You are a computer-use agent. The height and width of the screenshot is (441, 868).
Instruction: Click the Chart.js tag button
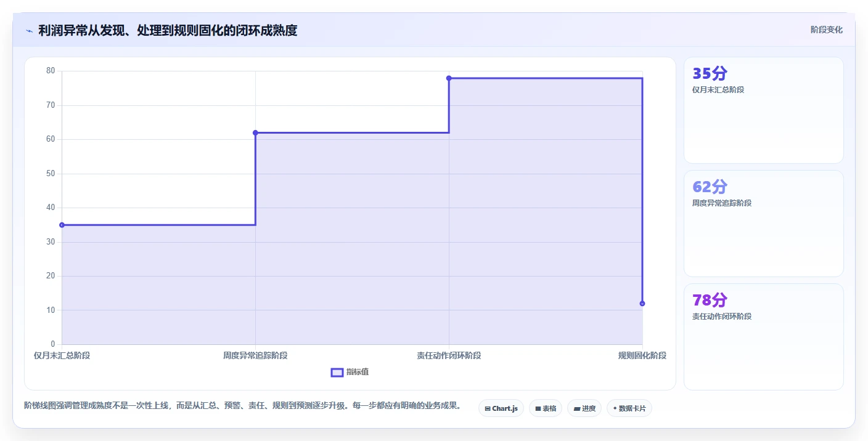(x=501, y=408)
